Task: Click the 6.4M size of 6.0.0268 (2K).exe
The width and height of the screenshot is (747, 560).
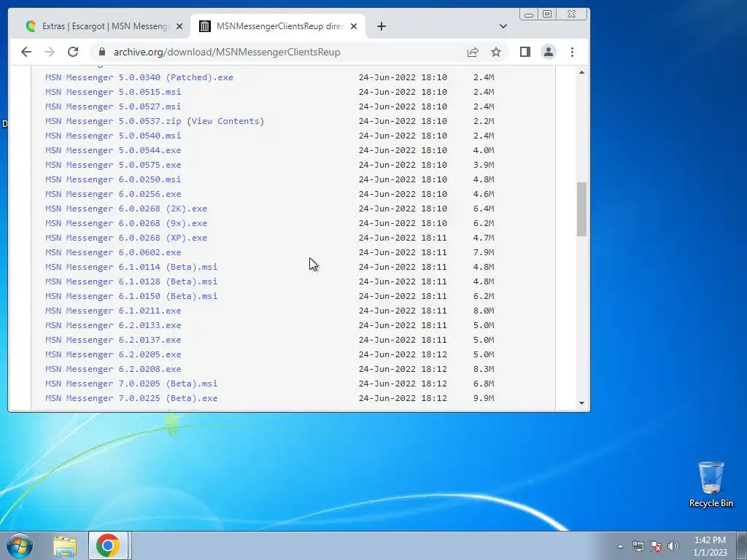Action: coord(484,209)
